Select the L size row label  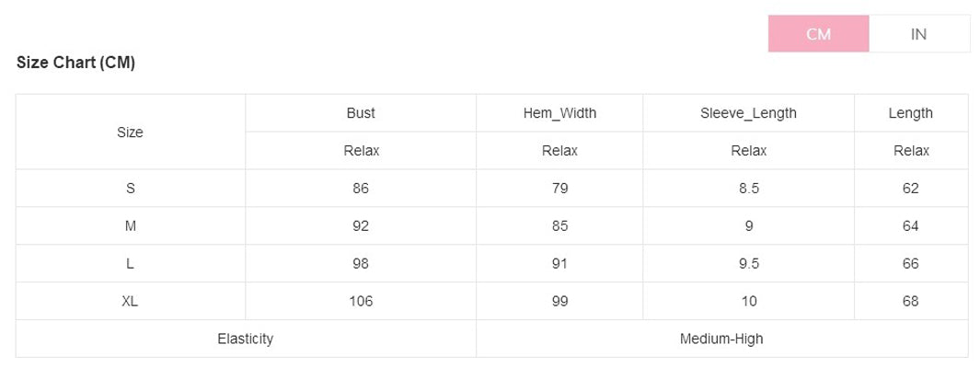(130, 263)
